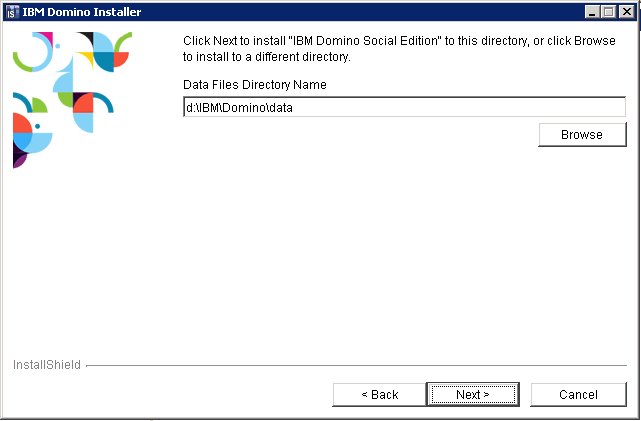Open the Browse directory dialog
The width and height of the screenshot is (641, 421).
point(582,134)
